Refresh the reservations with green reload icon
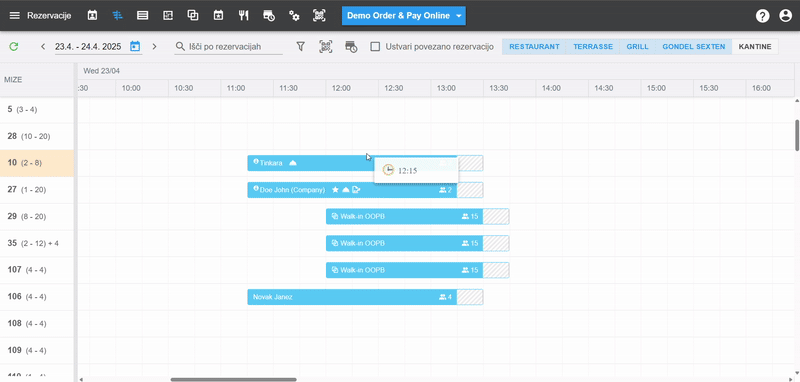The width and height of the screenshot is (800, 382). click(x=14, y=46)
